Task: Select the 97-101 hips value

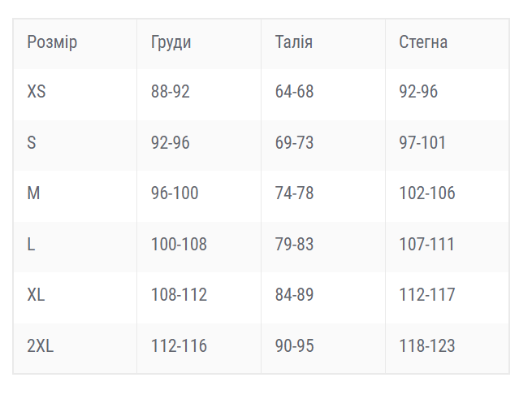Action: click(422, 142)
